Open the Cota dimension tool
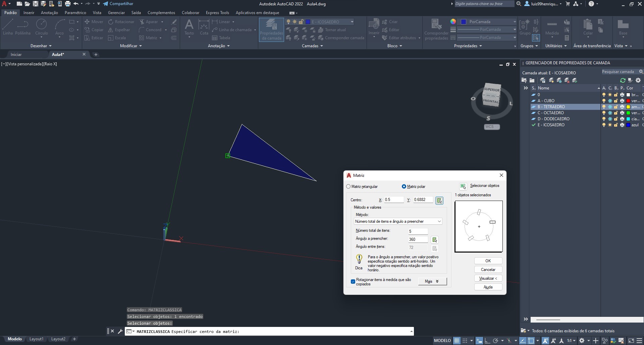This screenshot has width=644, height=345. pos(204,27)
